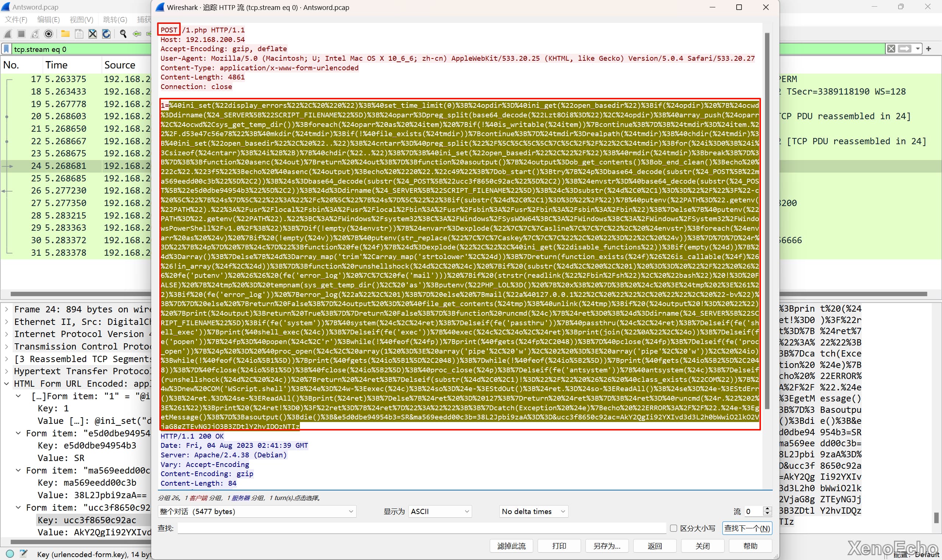Open the 文件(F) menu

pyautogui.click(x=16, y=20)
